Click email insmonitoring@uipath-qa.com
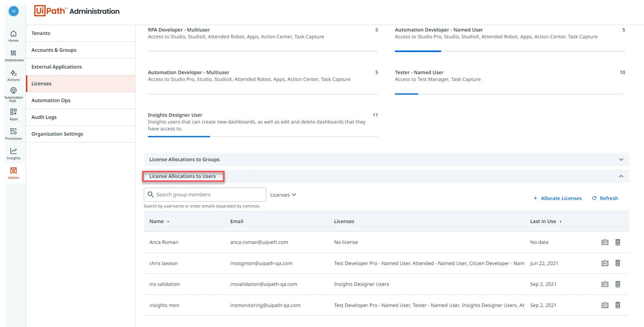Screen dimensions: 644x327 265,305
